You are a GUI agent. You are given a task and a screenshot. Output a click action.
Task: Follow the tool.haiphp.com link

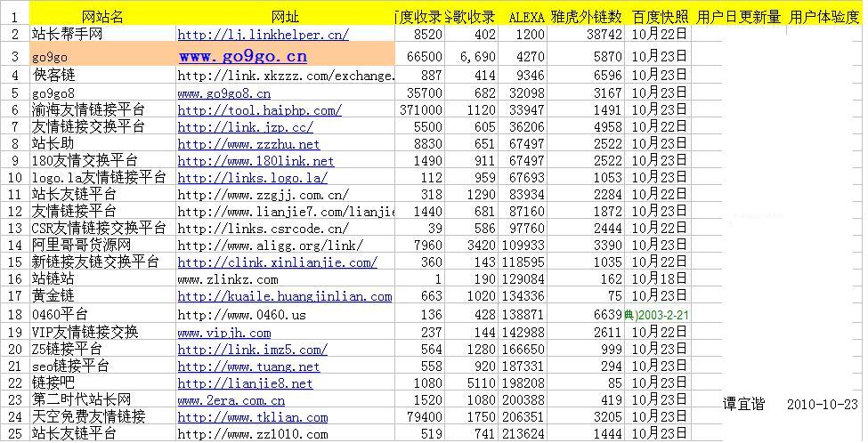tap(259, 110)
